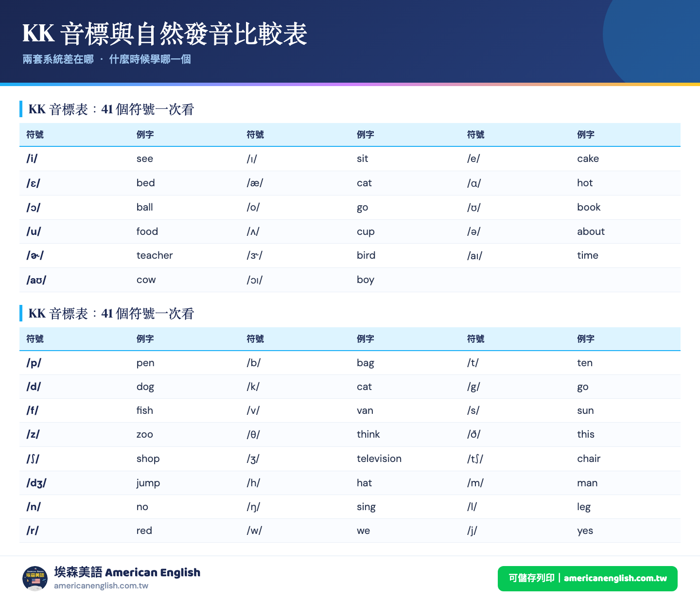Screen dimensions: 700x603
Task: Click the /i/ symbol cell
Action: [x=32, y=159]
